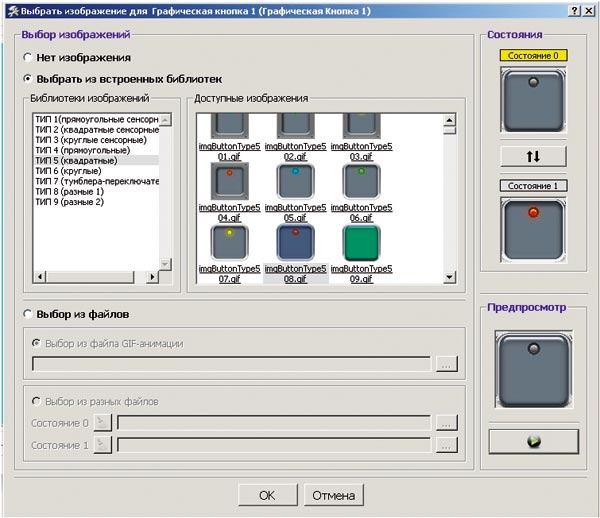Click the Состояние 0 file path field
Screen dimensions: 600x518
click(x=274, y=423)
